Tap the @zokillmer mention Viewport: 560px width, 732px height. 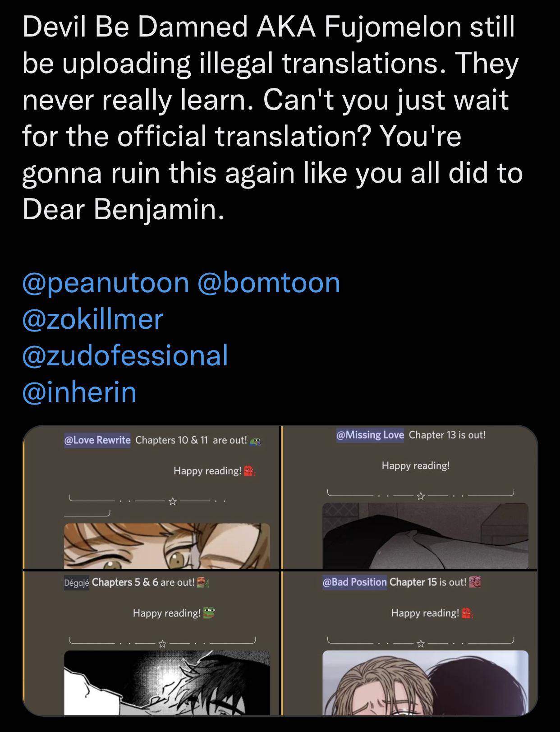(92, 319)
